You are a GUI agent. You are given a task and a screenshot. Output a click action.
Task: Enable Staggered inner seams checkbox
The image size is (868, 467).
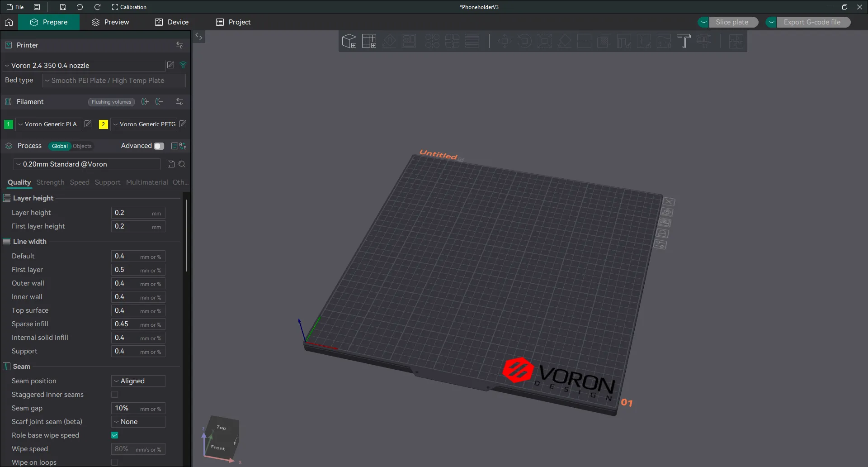pos(115,395)
